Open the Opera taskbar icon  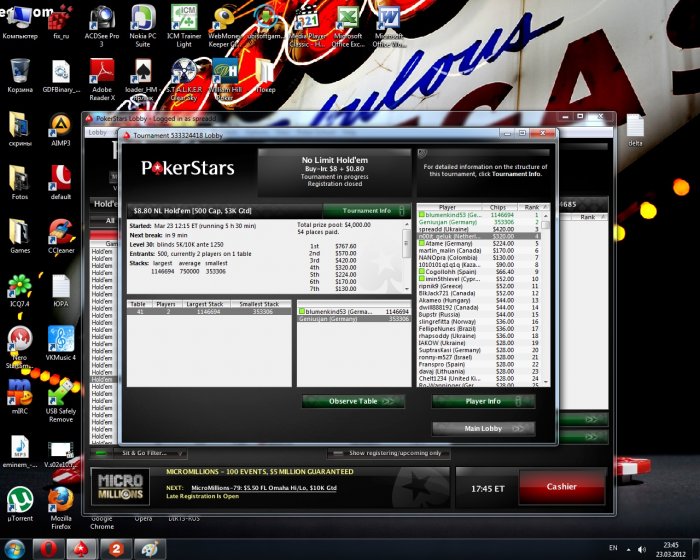point(48,549)
